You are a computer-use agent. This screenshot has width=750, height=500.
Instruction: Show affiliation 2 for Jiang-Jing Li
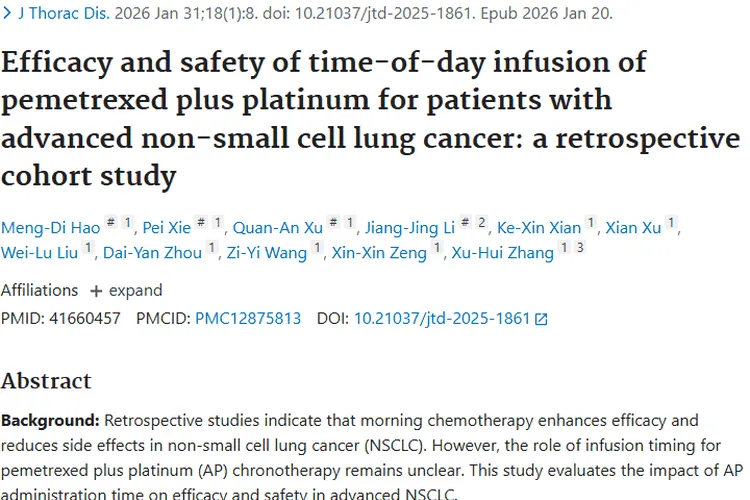click(x=482, y=224)
